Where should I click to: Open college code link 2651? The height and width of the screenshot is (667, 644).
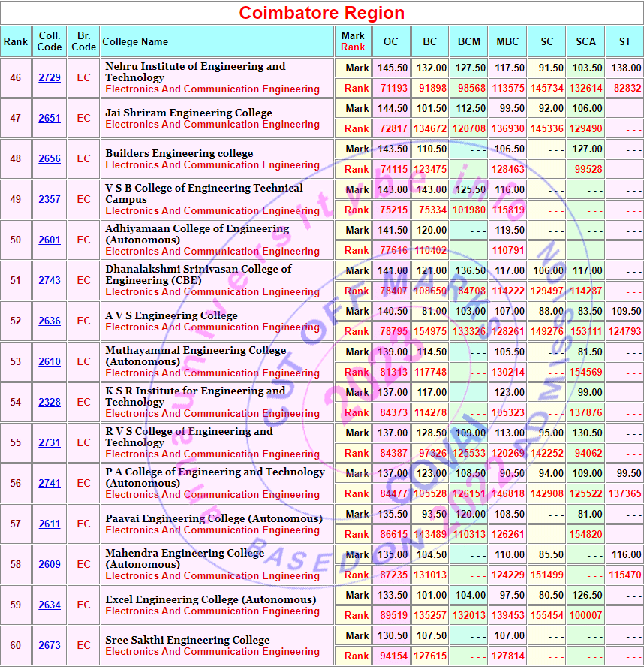coord(50,118)
